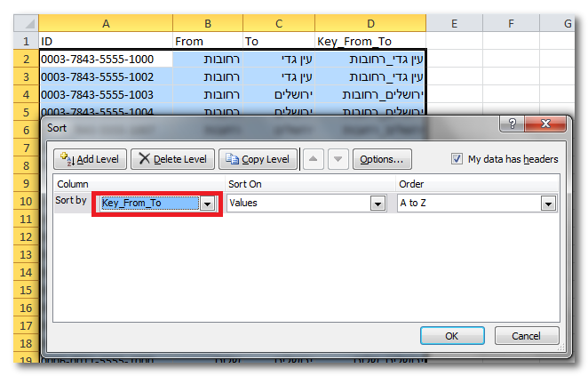
Task: Select column F header
Action: 512,22
